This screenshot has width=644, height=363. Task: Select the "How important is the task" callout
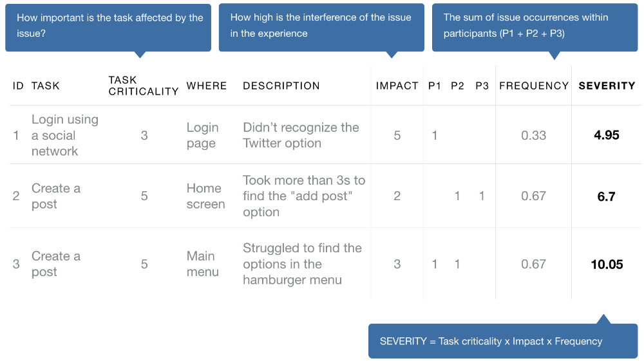[x=108, y=26]
